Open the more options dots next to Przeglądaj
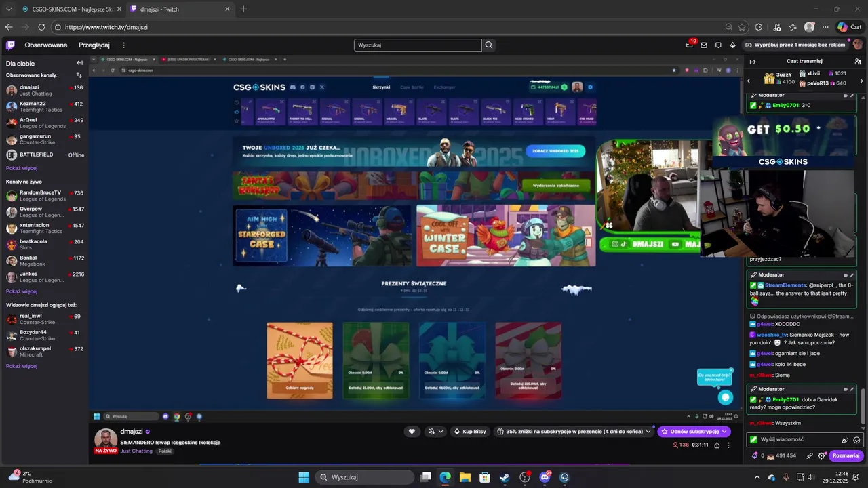 tap(123, 45)
